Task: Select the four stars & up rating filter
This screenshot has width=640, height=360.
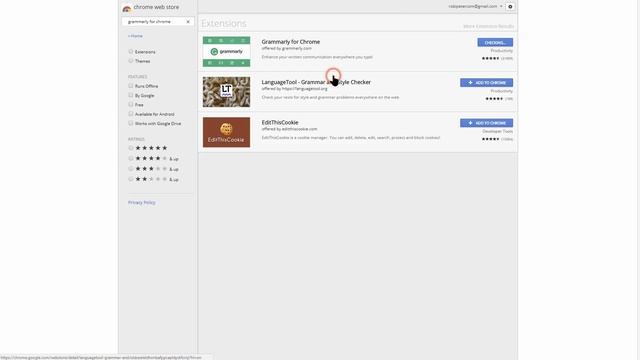Action: point(131,158)
